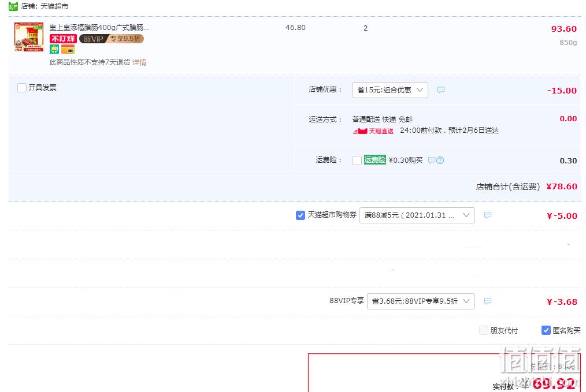Click the green 运费险 label badge

click(x=375, y=160)
